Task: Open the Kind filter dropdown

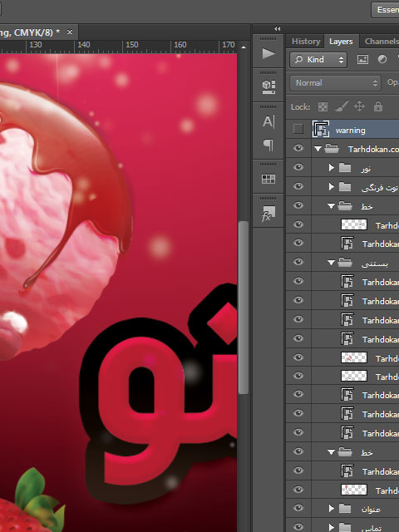Action: [318, 60]
